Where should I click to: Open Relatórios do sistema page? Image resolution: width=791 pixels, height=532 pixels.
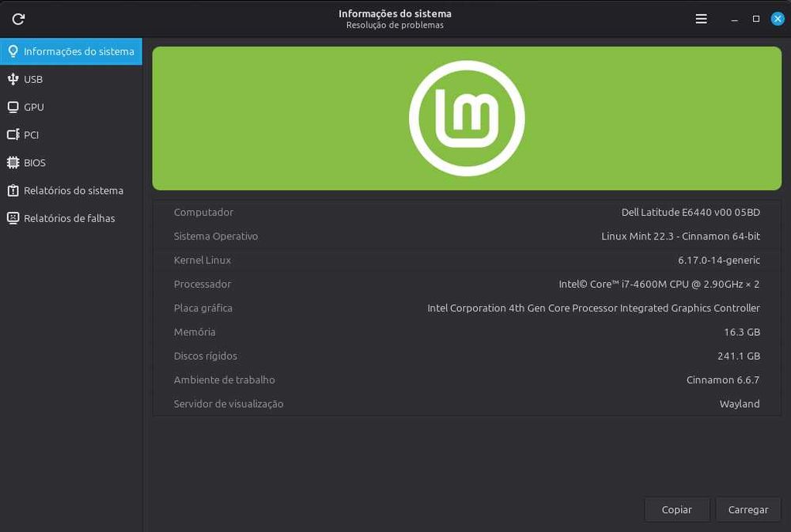click(x=71, y=191)
